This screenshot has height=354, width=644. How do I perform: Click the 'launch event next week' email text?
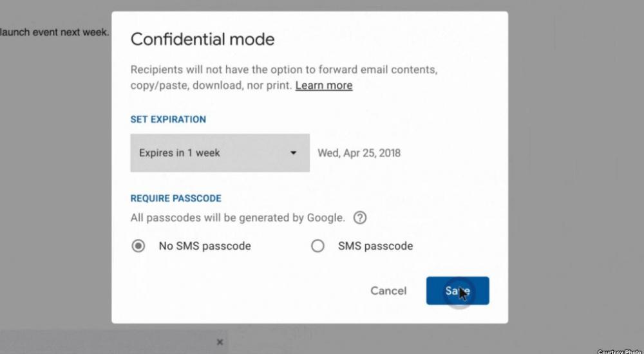[x=55, y=32]
